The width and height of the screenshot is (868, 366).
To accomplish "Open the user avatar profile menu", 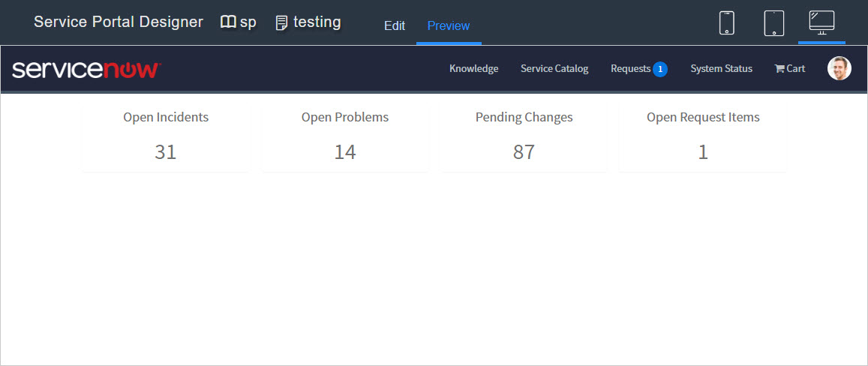I will tap(839, 69).
